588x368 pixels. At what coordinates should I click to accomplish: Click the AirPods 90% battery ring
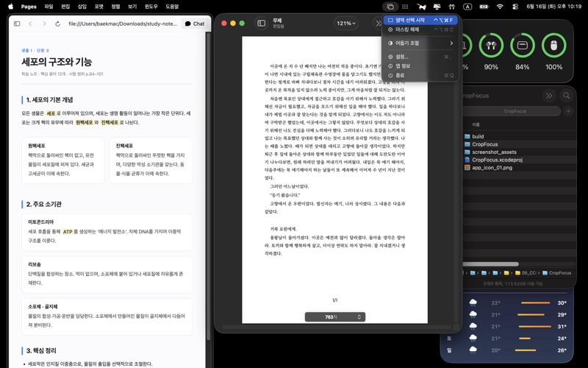(491, 46)
